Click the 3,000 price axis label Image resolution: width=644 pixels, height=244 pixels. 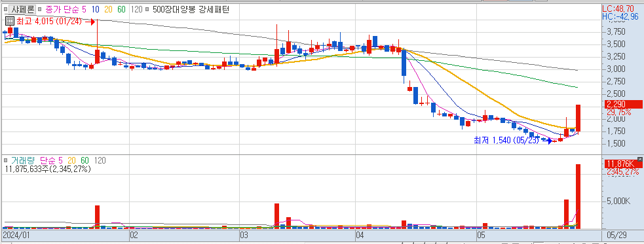point(615,69)
